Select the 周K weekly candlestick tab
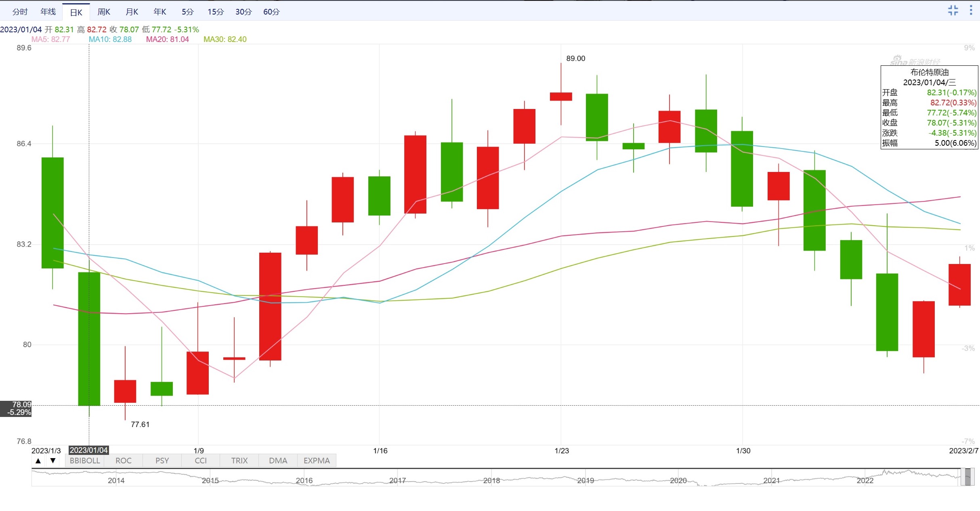The height and width of the screenshot is (511, 980). [104, 12]
